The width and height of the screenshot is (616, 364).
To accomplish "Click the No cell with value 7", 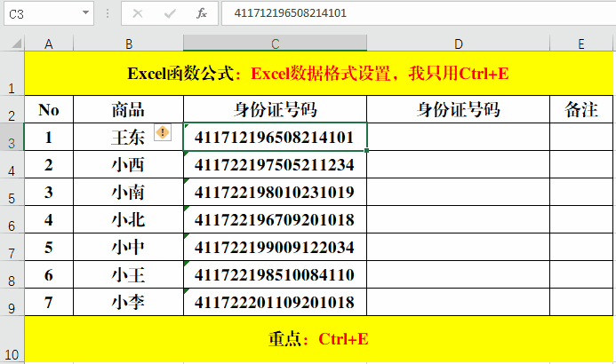I will [x=49, y=302].
